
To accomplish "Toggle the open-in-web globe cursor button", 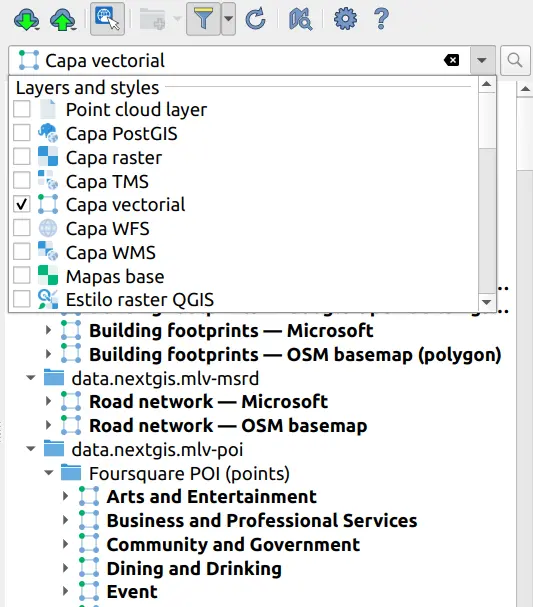I will click(107, 19).
